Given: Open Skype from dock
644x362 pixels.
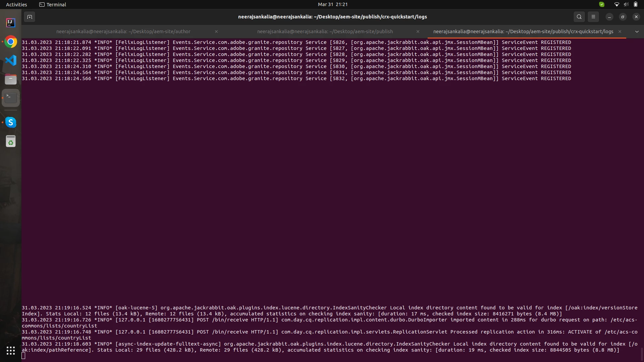Looking at the screenshot, I should 11,122.
